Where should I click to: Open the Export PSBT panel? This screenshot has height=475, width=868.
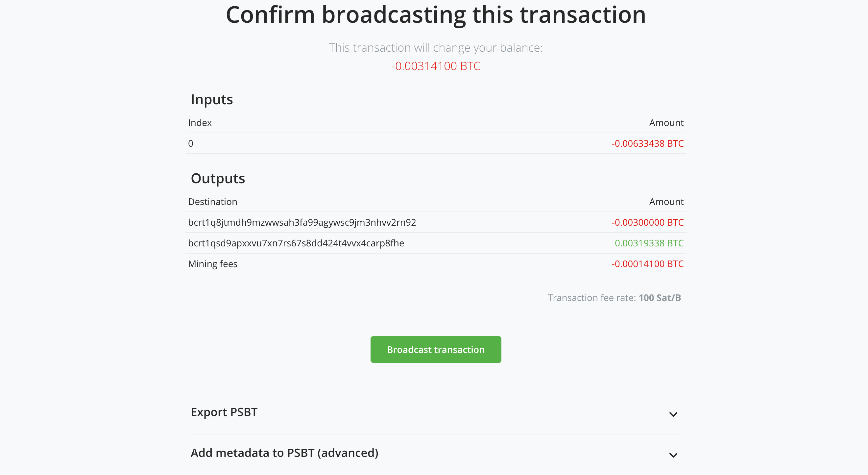pos(224,412)
